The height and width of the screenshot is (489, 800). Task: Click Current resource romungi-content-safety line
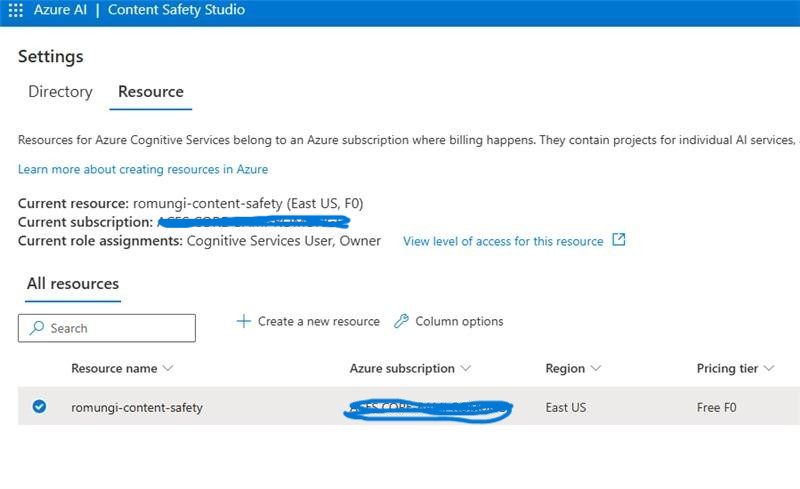pyautogui.click(x=190, y=204)
